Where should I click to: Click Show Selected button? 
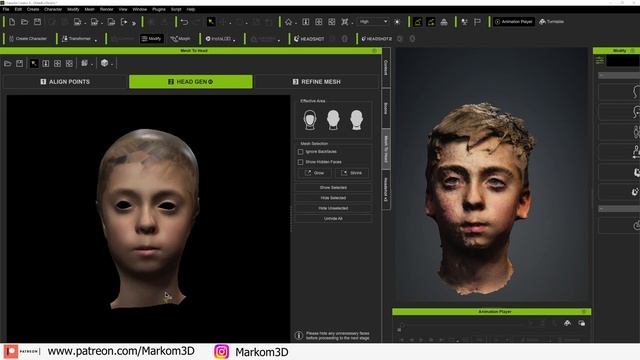pos(333,188)
